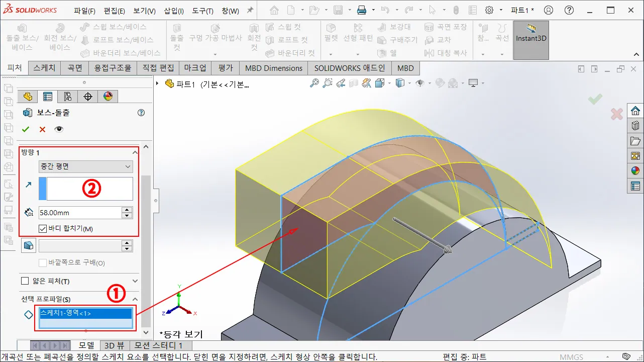Viewport: 644px width, 362px height.
Task: Pin the menu bar with pushpin
Action: (250, 11)
